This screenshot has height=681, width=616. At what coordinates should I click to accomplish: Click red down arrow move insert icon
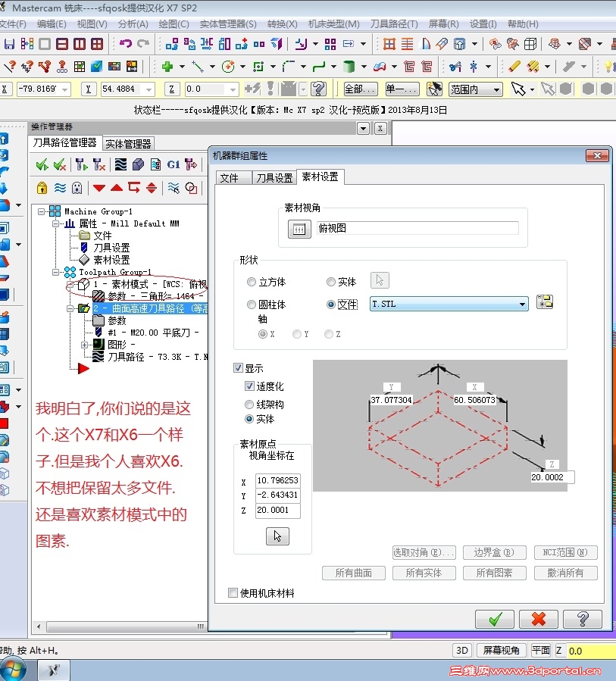[99, 188]
